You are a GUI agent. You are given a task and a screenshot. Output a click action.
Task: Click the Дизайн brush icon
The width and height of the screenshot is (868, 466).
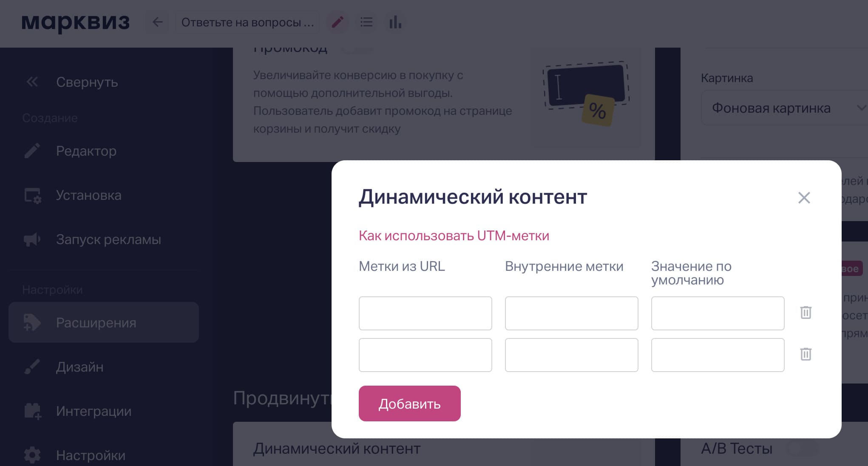pyautogui.click(x=31, y=367)
